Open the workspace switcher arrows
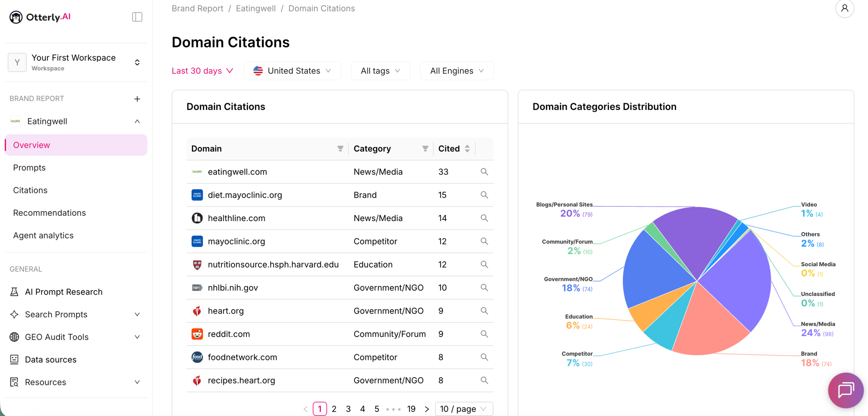 [x=137, y=62]
